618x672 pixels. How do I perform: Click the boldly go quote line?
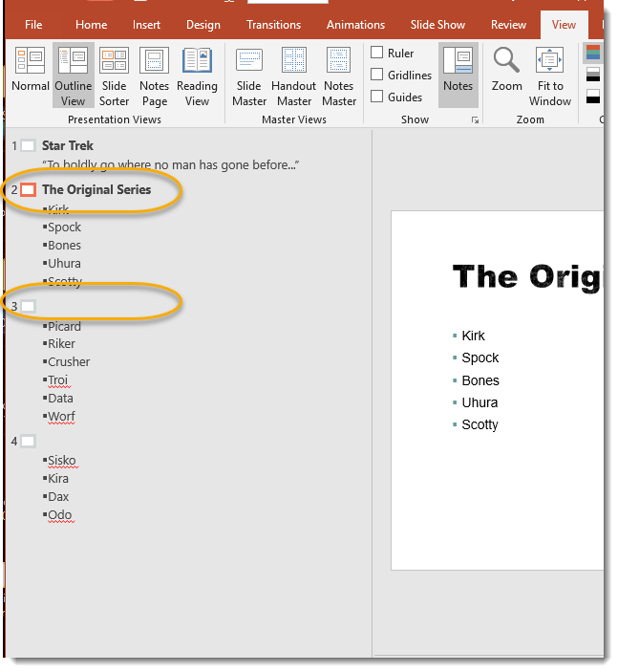click(170, 165)
